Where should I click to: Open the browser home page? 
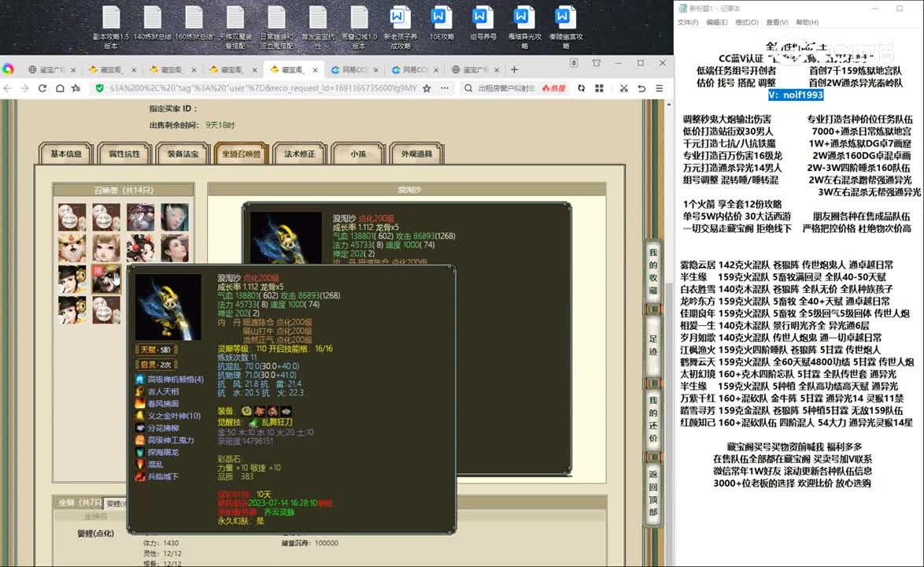[x=60, y=88]
